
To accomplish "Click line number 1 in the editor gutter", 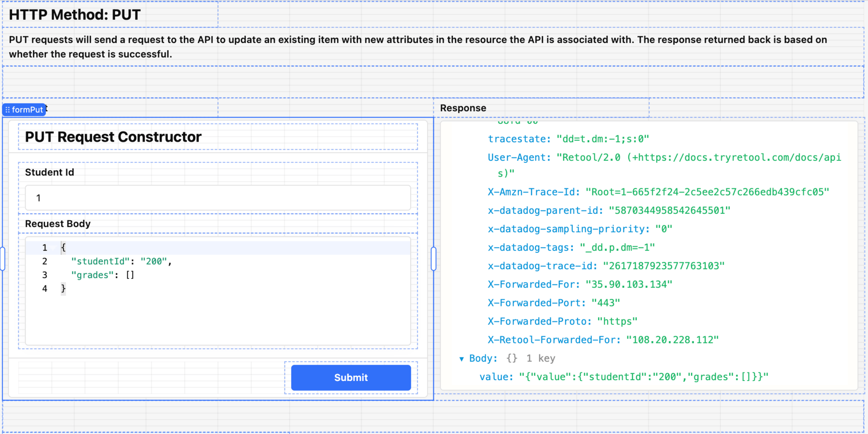I will (x=44, y=248).
